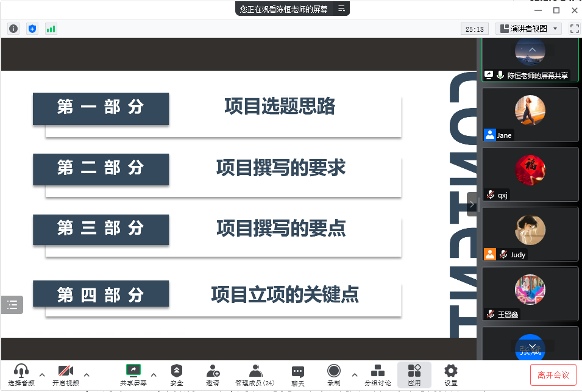
Task: Show meeting information icon at top left
Action: click(x=13, y=29)
